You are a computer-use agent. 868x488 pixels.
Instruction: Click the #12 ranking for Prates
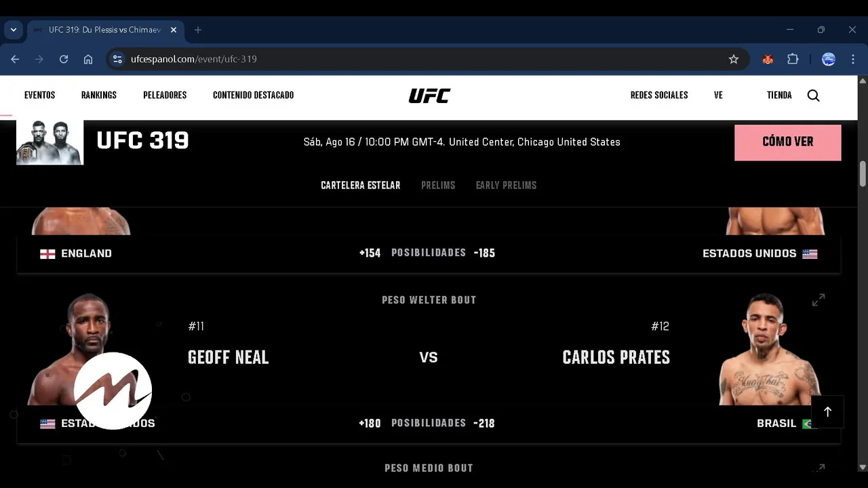click(x=660, y=327)
